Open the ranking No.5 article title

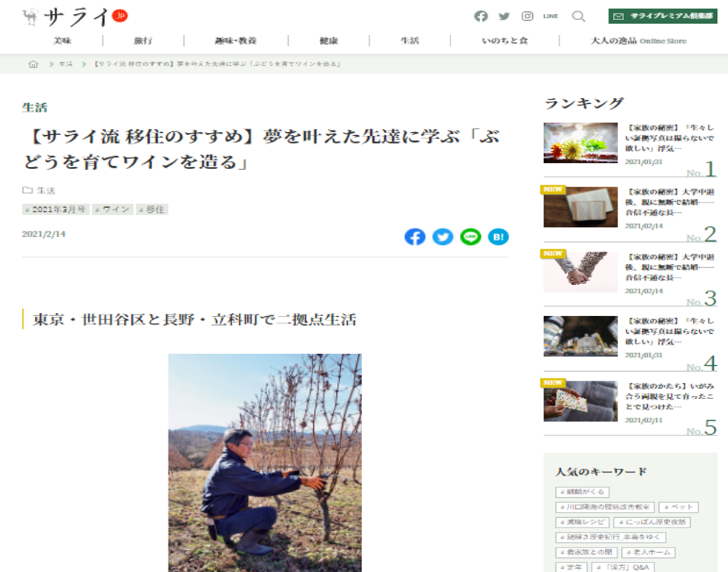click(x=669, y=396)
